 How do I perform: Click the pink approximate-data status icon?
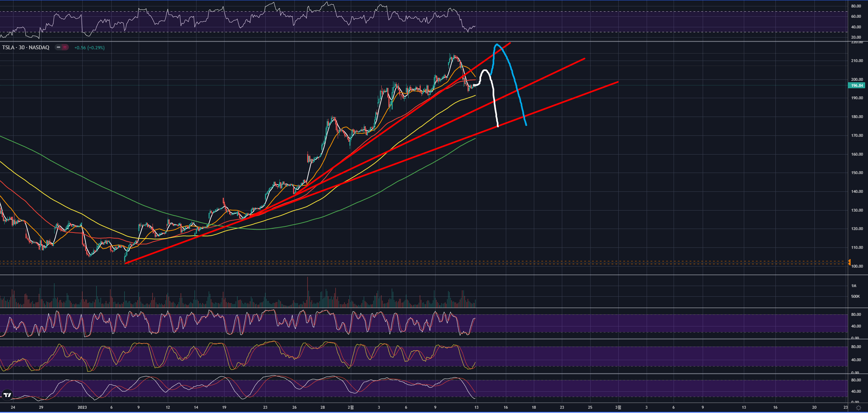click(65, 47)
